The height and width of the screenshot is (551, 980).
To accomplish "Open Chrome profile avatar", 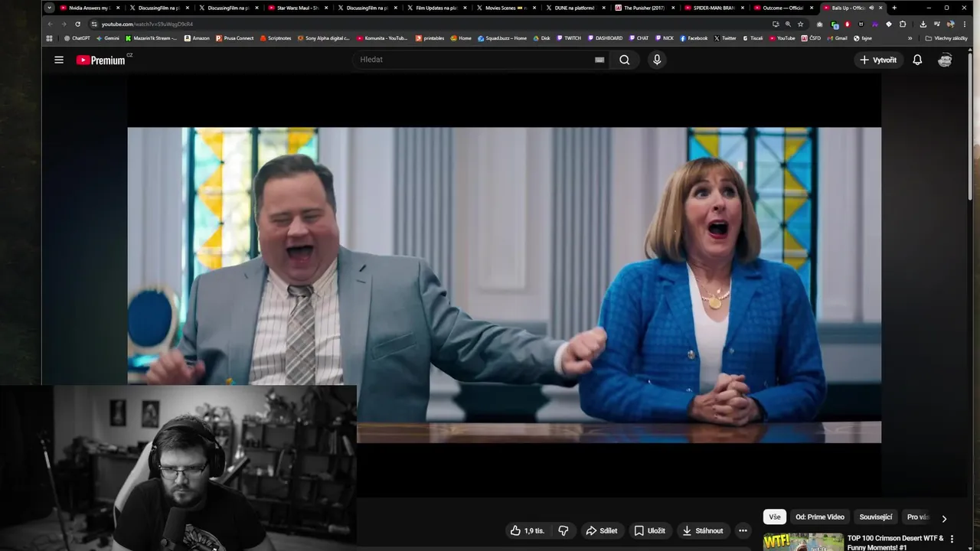I will 950,24.
